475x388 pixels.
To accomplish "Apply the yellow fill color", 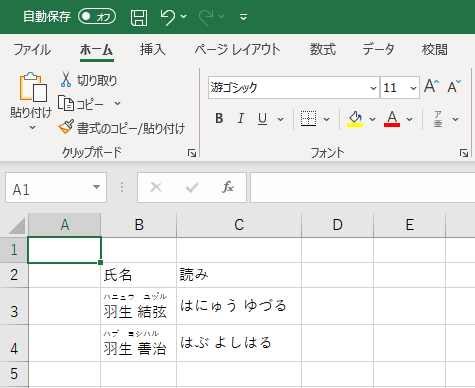I will (x=355, y=119).
